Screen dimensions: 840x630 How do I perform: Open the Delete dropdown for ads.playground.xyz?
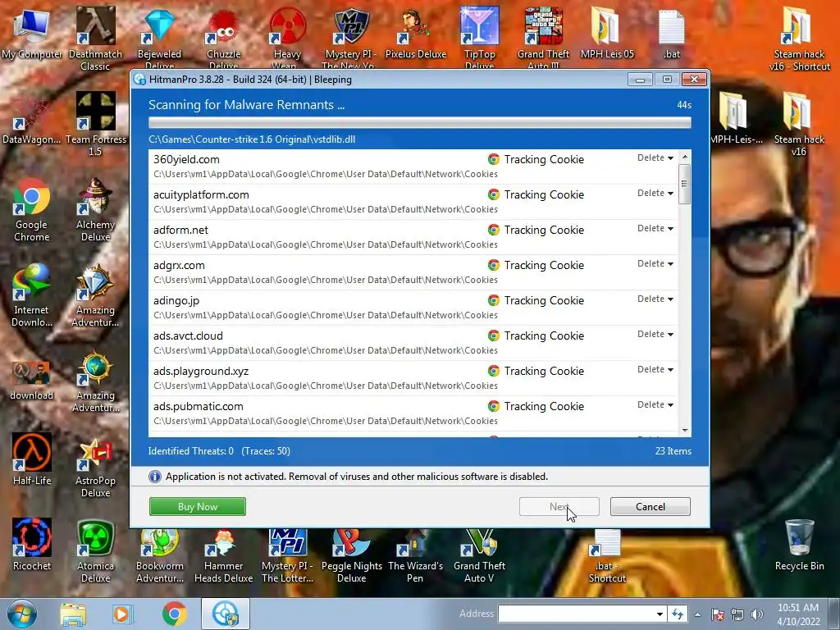coord(655,370)
